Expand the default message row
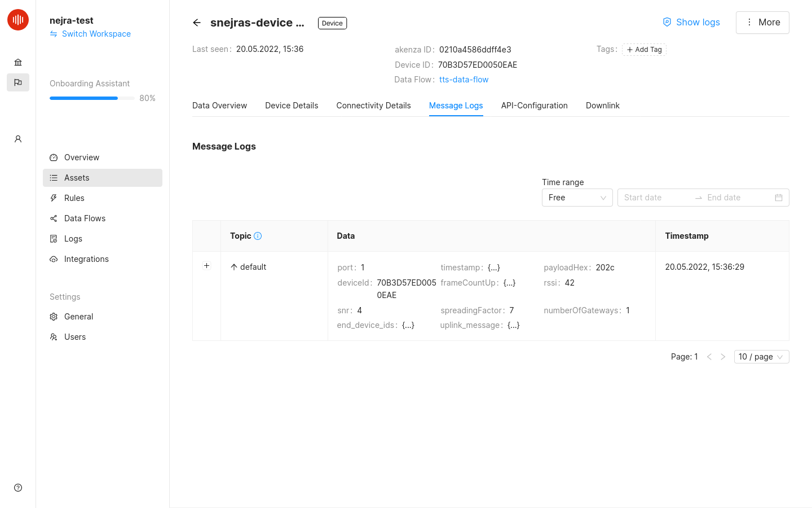The image size is (812, 508). click(x=207, y=266)
